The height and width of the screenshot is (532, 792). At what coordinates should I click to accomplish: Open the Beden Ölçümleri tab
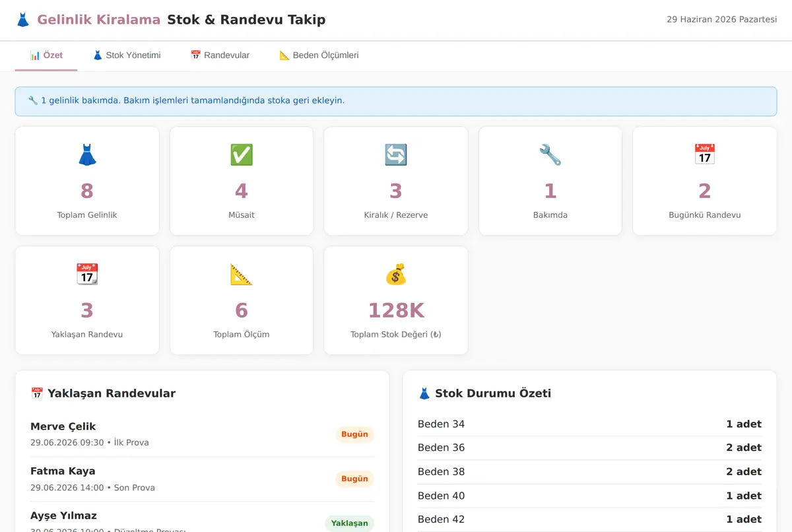[319, 55]
